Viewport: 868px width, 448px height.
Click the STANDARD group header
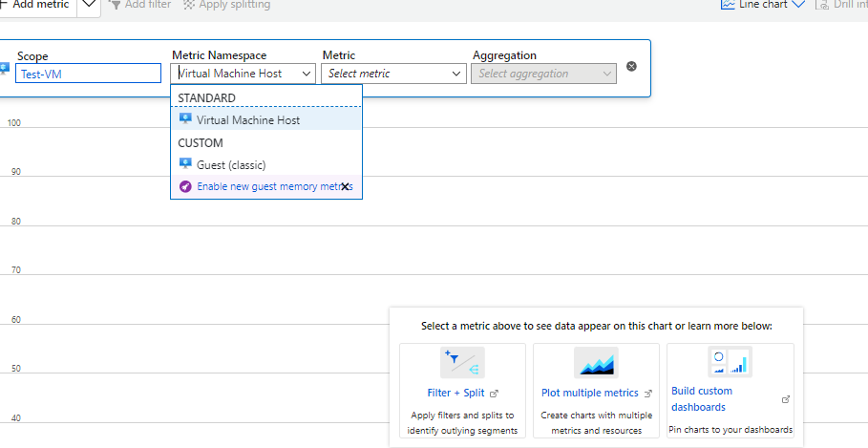tap(206, 98)
